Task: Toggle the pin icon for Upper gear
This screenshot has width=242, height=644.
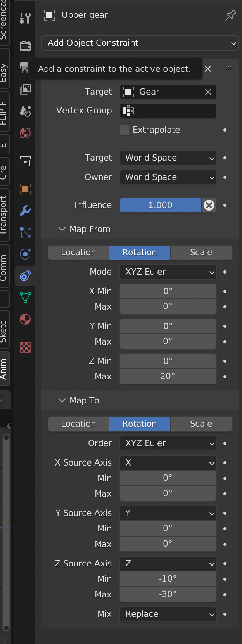Action: [230, 15]
